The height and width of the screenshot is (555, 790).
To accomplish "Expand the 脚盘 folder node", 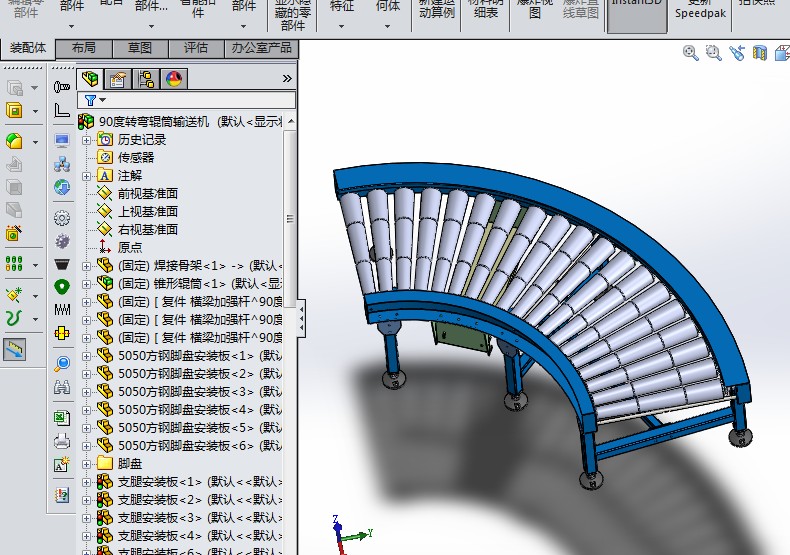I will pyautogui.click(x=86, y=464).
